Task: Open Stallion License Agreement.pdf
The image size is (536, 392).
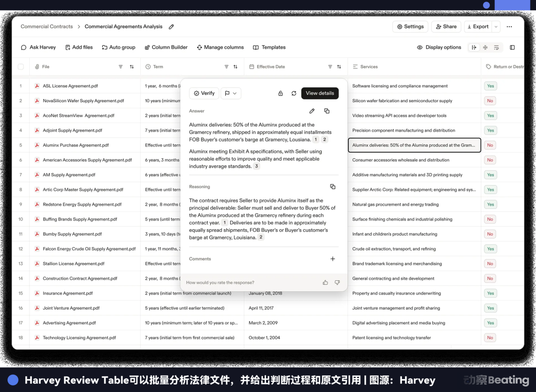Action: (x=73, y=264)
